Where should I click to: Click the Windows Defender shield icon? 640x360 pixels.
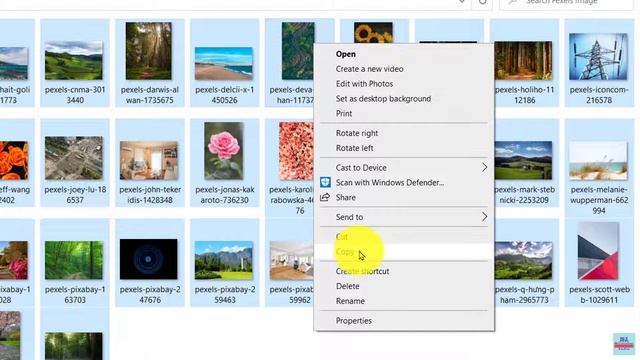tap(325, 182)
